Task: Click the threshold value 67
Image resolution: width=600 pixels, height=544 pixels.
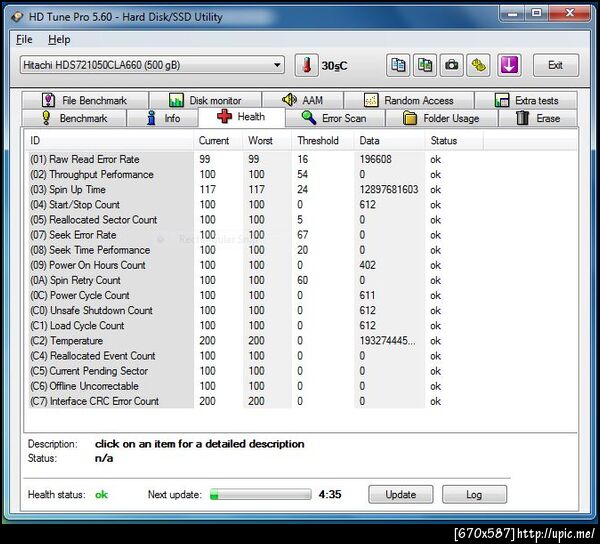Action: 303,235
